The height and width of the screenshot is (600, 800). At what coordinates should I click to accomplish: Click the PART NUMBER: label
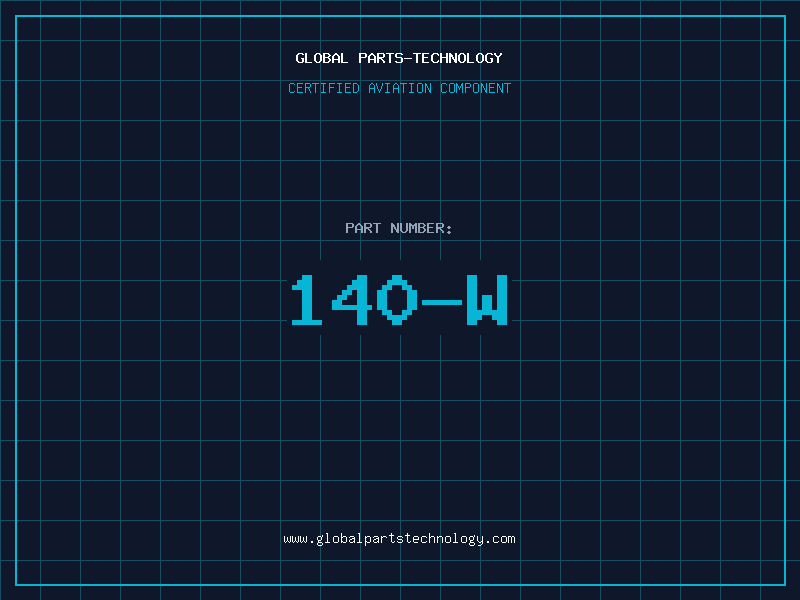point(399,228)
